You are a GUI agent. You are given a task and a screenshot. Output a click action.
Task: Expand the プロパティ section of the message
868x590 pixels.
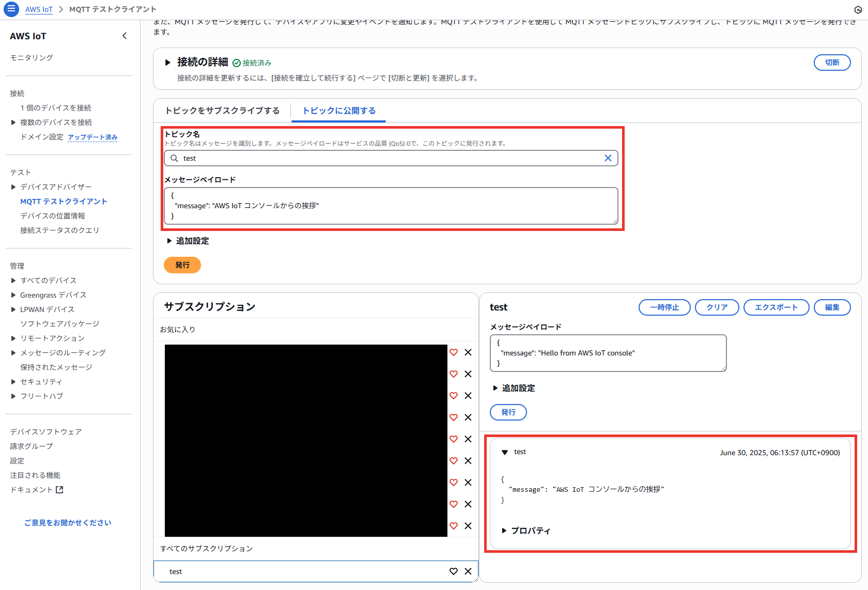504,531
